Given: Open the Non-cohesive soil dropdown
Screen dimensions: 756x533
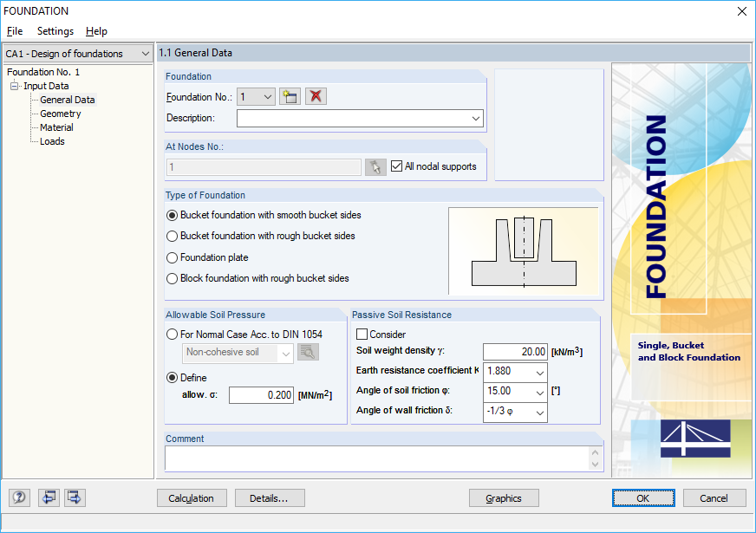Looking at the screenshot, I should coord(286,354).
